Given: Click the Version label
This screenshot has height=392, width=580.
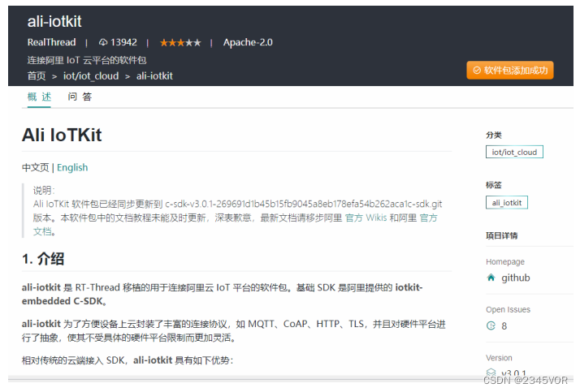Looking at the screenshot, I should coord(499,358).
